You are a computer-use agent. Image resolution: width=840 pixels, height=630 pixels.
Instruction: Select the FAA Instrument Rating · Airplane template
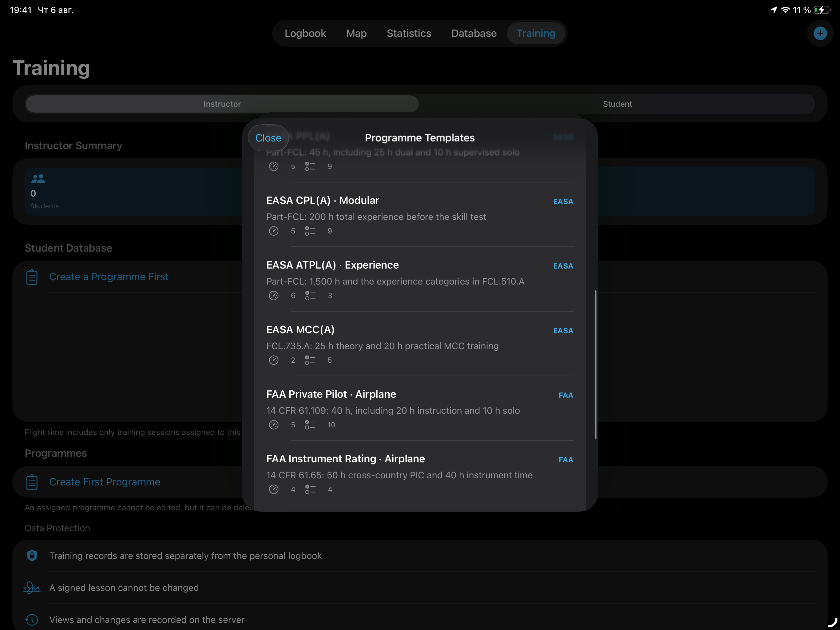coord(420,473)
